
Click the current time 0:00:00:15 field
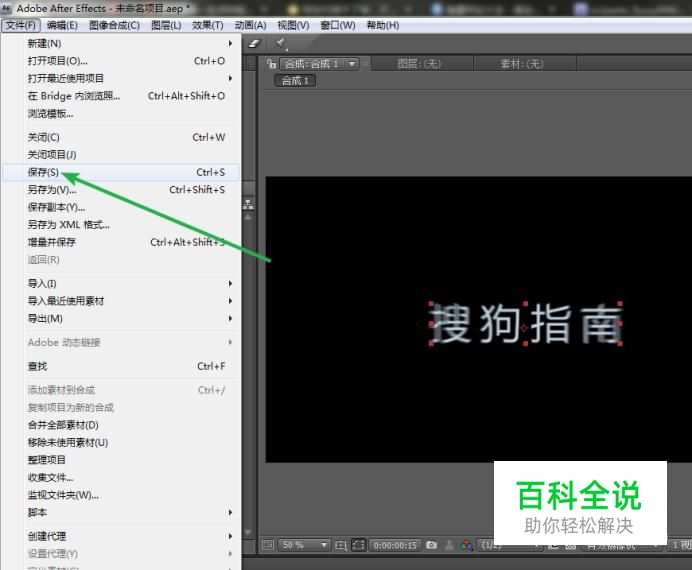[x=395, y=545]
